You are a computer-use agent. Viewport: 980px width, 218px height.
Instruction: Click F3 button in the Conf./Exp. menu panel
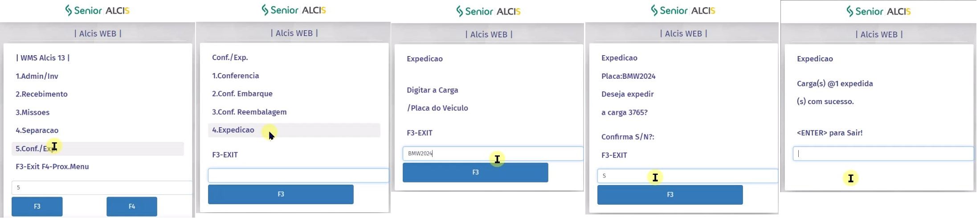pyautogui.click(x=281, y=194)
